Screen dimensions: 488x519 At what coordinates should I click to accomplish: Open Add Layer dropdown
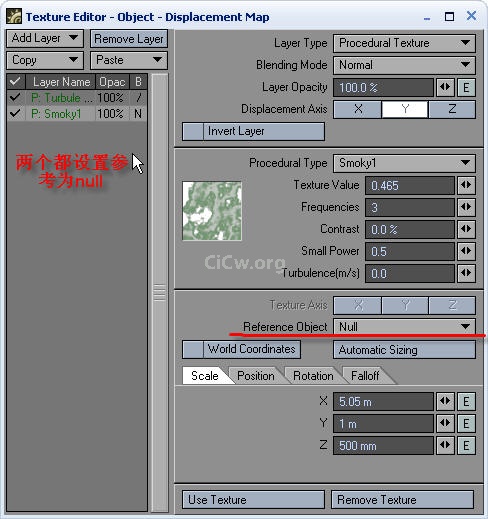(45, 38)
